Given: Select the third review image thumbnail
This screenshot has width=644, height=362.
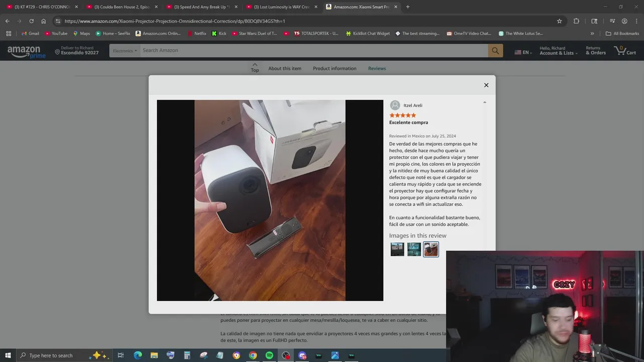Looking at the screenshot, I should (x=431, y=249).
